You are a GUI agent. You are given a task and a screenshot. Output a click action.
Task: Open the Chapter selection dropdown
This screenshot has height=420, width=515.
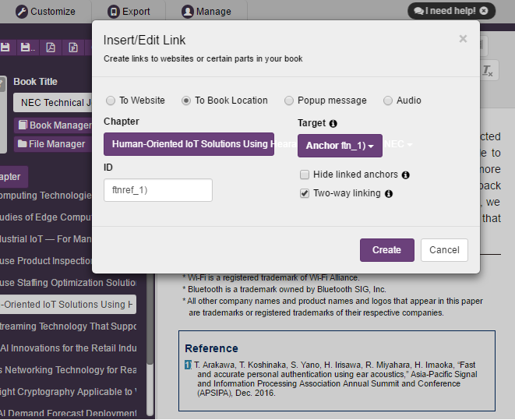(189, 144)
